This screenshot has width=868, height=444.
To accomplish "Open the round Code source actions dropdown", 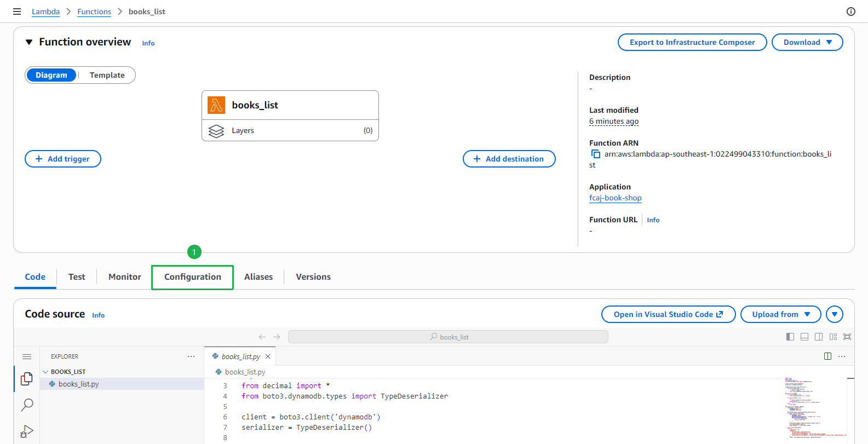I will [835, 314].
